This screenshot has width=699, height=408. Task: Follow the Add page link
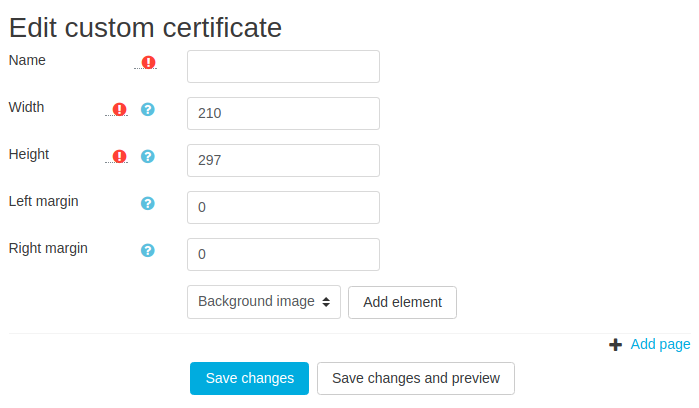(660, 345)
